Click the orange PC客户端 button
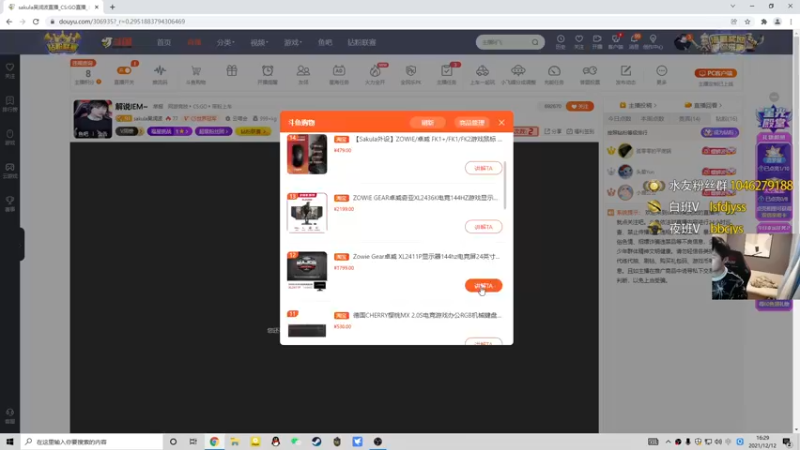The width and height of the screenshot is (800, 450). pyautogui.click(x=715, y=73)
